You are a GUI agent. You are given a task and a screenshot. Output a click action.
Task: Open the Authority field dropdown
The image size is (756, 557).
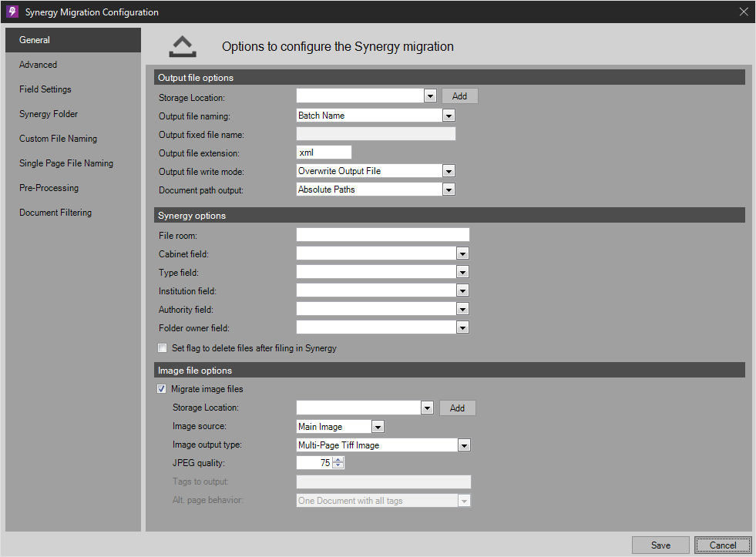click(463, 310)
